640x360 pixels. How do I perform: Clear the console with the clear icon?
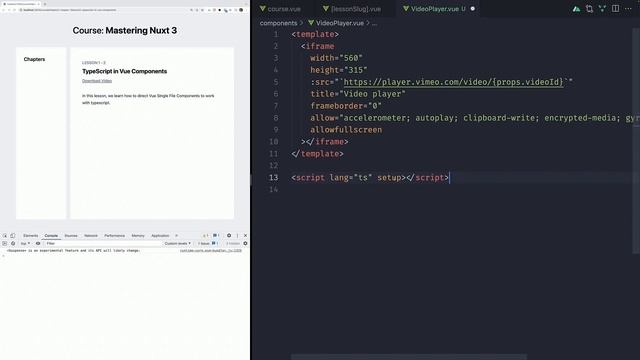[13, 243]
